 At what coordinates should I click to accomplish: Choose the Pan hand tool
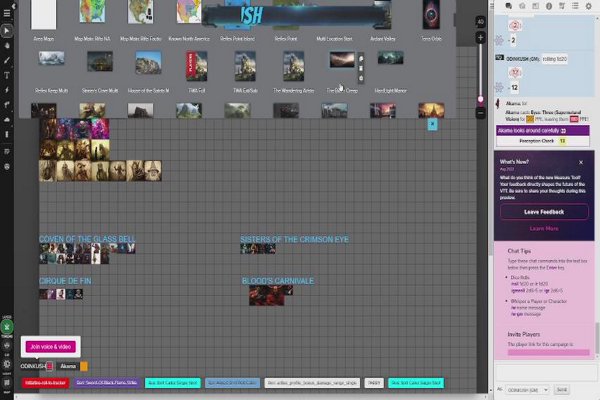(x=7, y=45)
